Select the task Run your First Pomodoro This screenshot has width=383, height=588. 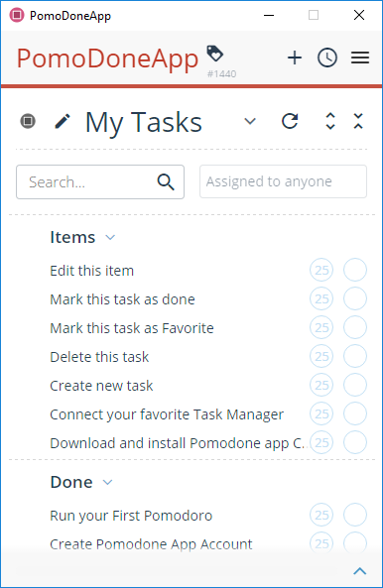click(131, 516)
